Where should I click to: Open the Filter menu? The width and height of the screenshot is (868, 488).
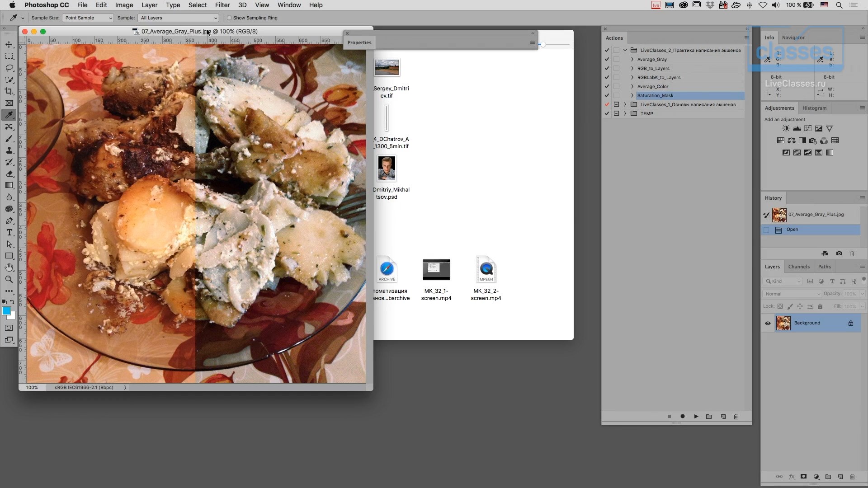click(222, 5)
